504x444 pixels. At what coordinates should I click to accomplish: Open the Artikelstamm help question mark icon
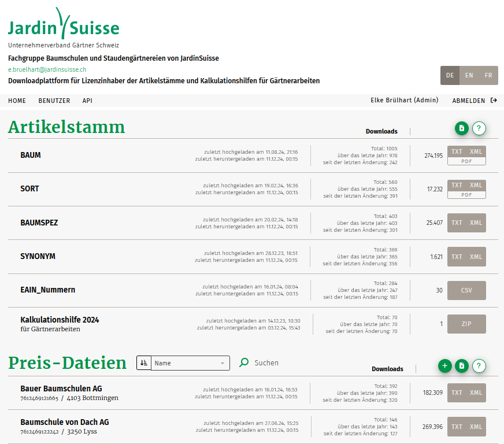coord(479,128)
